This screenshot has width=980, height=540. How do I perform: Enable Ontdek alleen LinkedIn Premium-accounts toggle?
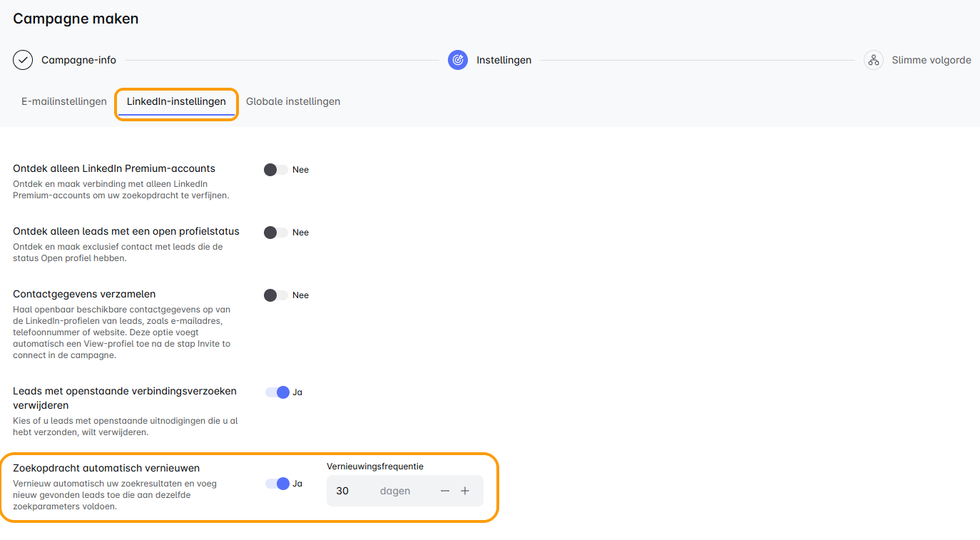click(x=275, y=170)
